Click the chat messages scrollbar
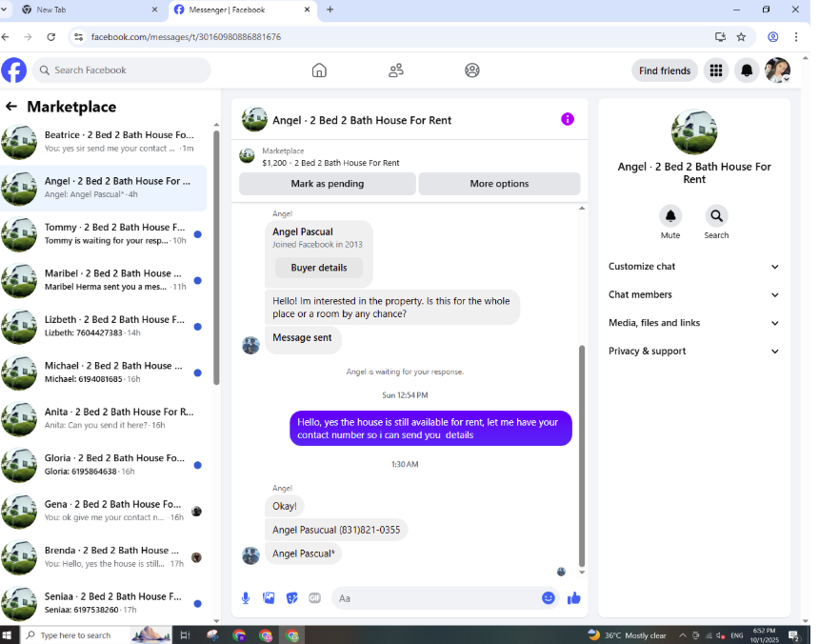Viewport: 839px width, 644px height. [x=582, y=455]
